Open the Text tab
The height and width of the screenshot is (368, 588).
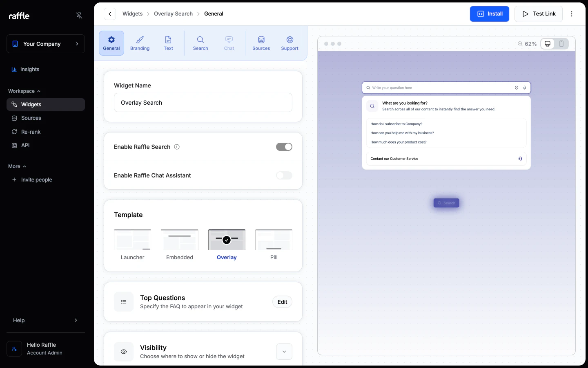(x=169, y=43)
